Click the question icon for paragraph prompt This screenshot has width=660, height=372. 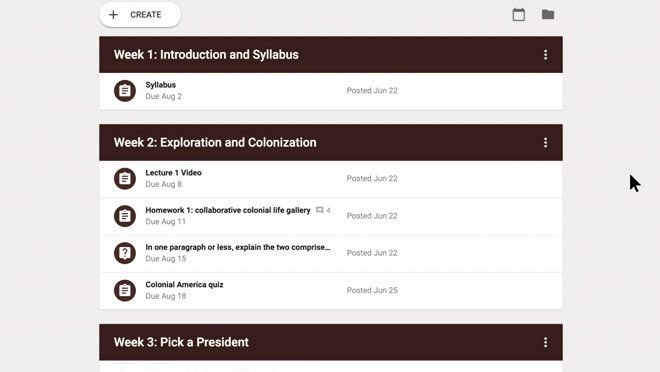[125, 253]
